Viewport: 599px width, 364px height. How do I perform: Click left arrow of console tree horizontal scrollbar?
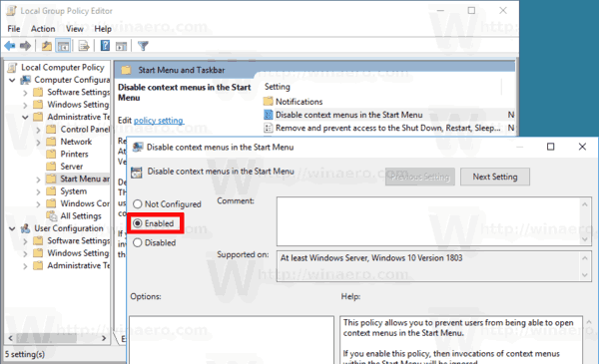pos(10,338)
